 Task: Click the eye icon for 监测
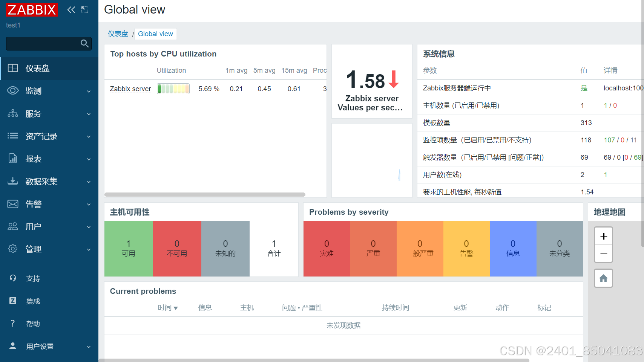point(13,90)
